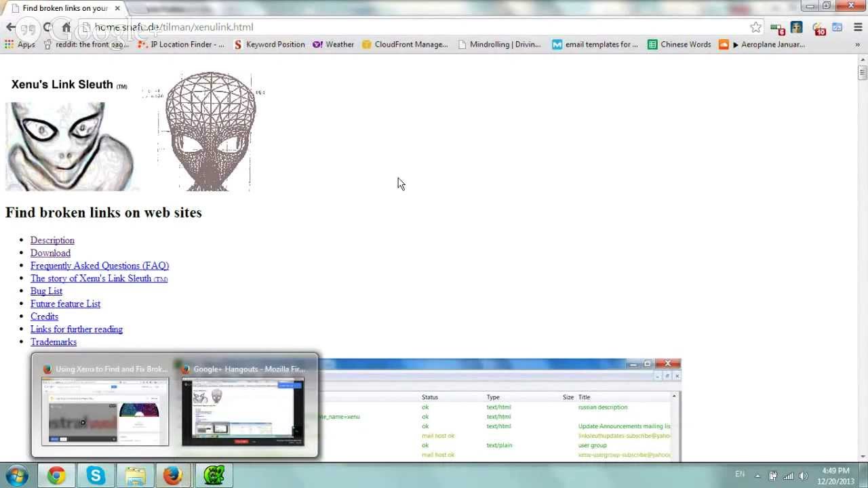This screenshot has width=868, height=488.
Task: Open the Chinese Words bookmark
Action: pyautogui.click(x=679, y=45)
